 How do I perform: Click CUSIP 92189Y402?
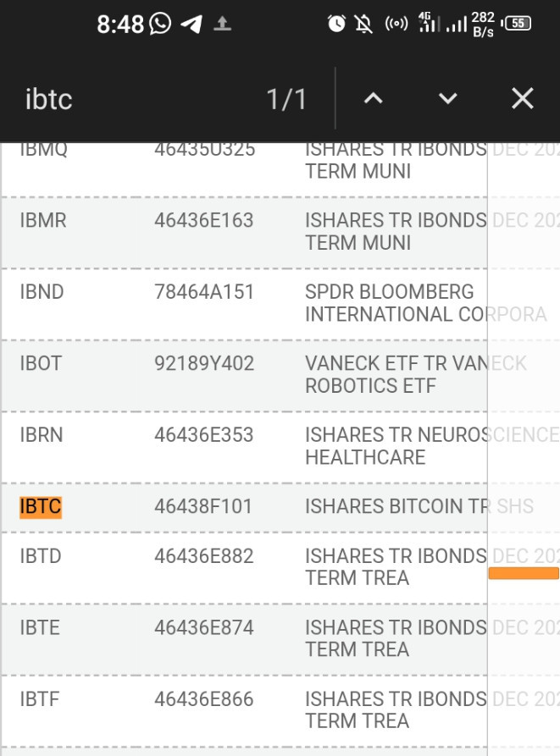pos(204,363)
